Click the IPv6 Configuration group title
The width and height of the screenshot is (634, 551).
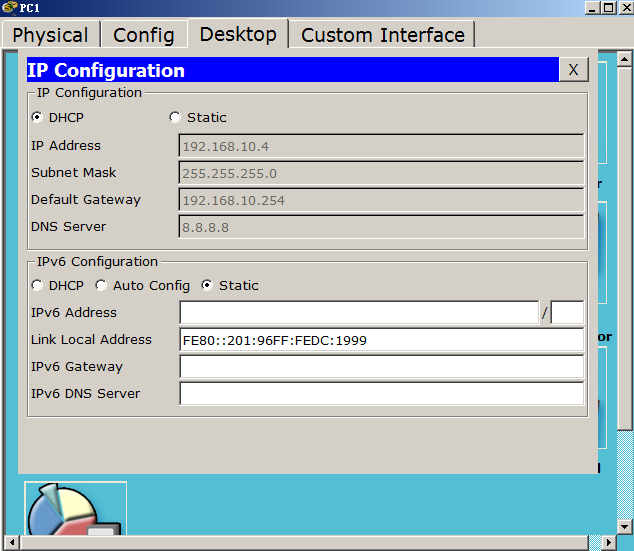(x=97, y=262)
